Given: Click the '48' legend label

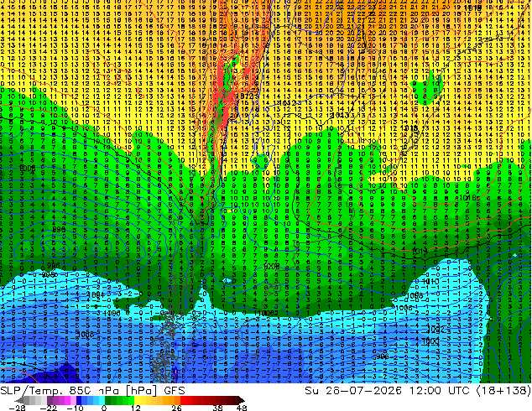Looking at the screenshot, I should coord(242,408).
